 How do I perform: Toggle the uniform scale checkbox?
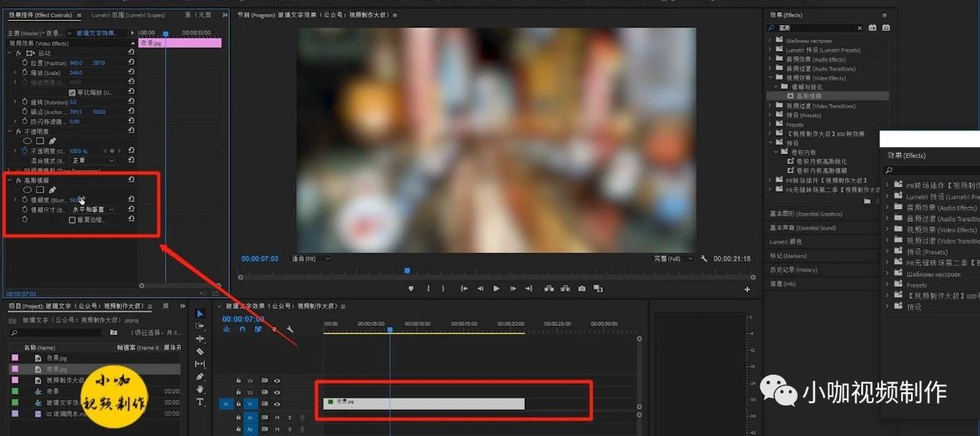[x=72, y=93]
